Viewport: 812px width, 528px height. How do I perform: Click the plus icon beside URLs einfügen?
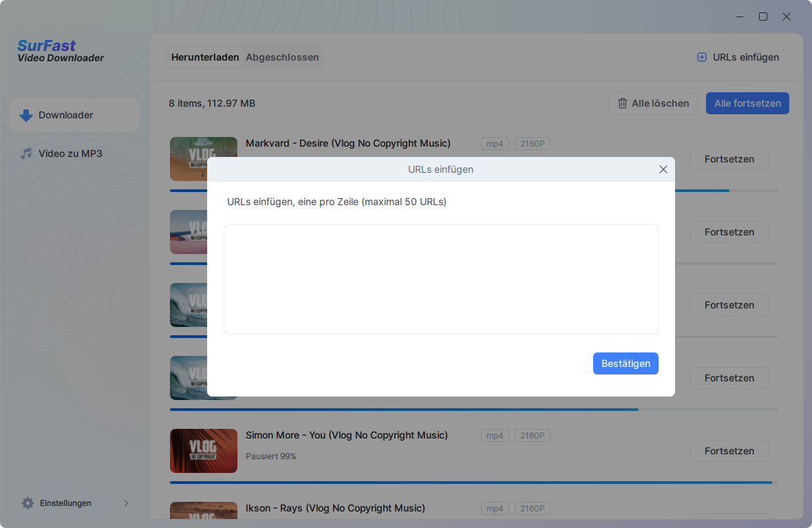coord(702,57)
